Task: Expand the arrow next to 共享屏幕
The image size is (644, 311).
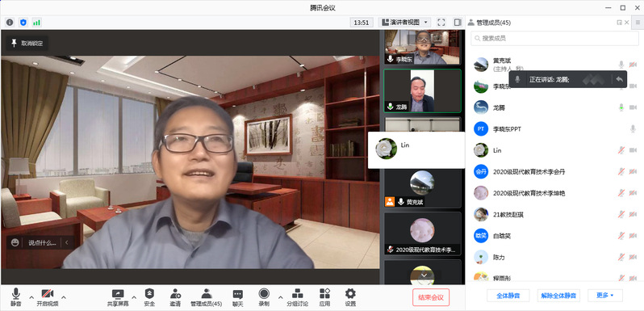Action: pyautogui.click(x=134, y=297)
